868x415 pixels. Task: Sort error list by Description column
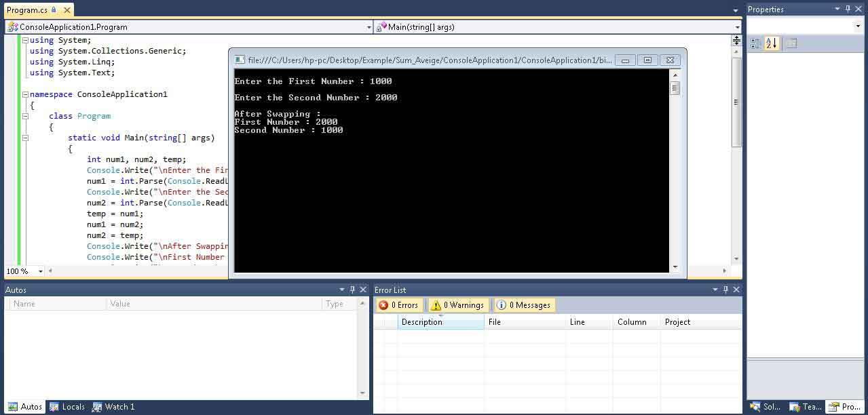click(440, 322)
